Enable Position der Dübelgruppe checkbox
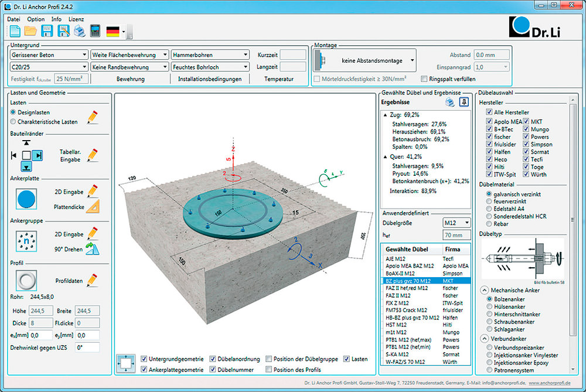Image resolution: width=586 pixels, height=392 pixels. (268, 359)
